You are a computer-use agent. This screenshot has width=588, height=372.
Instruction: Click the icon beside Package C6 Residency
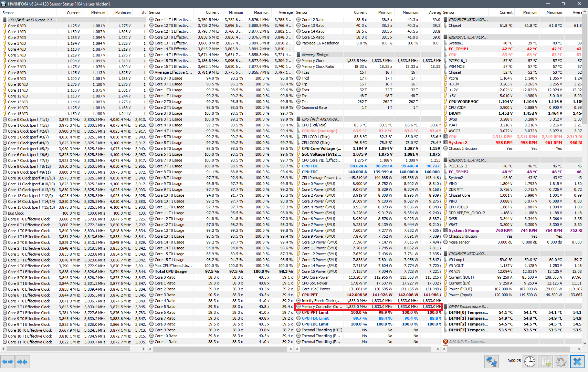click(x=298, y=43)
